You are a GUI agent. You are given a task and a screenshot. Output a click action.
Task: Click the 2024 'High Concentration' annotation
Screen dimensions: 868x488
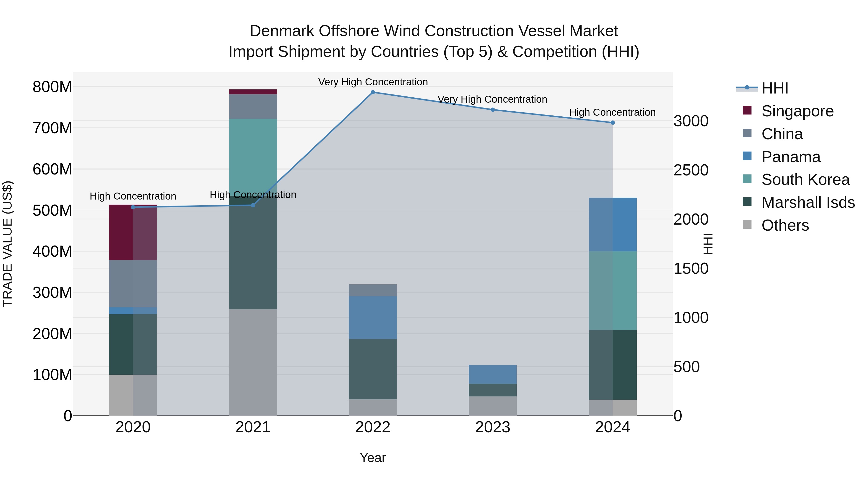tap(613, 112)
